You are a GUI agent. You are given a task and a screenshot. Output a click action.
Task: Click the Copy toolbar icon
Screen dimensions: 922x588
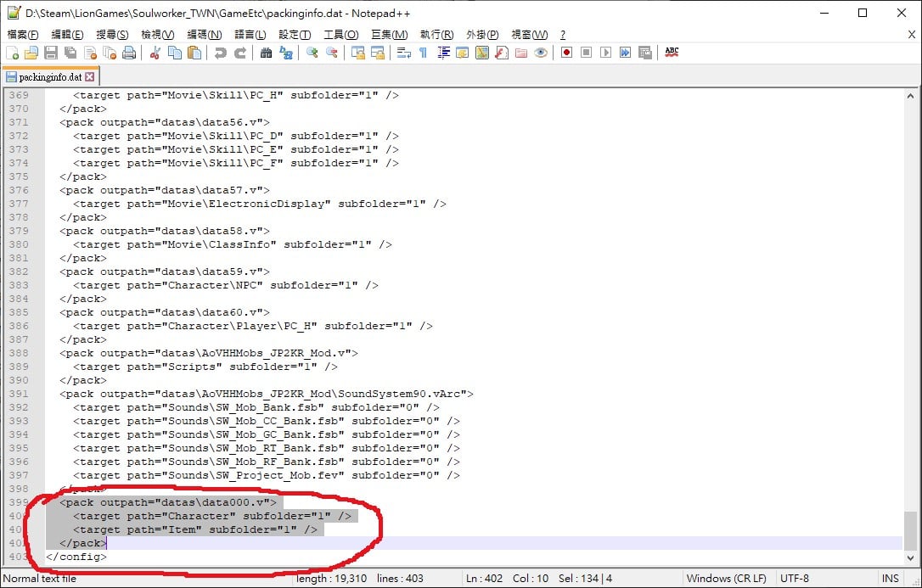click(175, 53)
